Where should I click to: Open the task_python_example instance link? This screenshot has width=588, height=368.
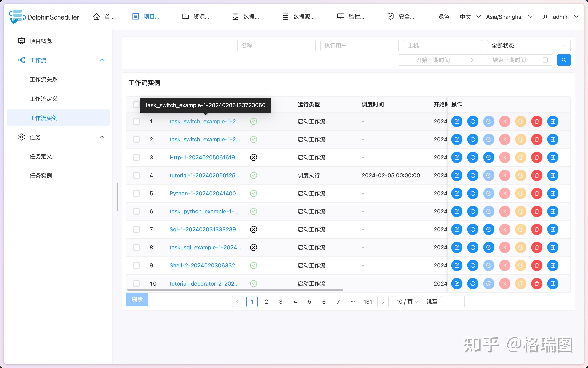click(x=204, y=211)
